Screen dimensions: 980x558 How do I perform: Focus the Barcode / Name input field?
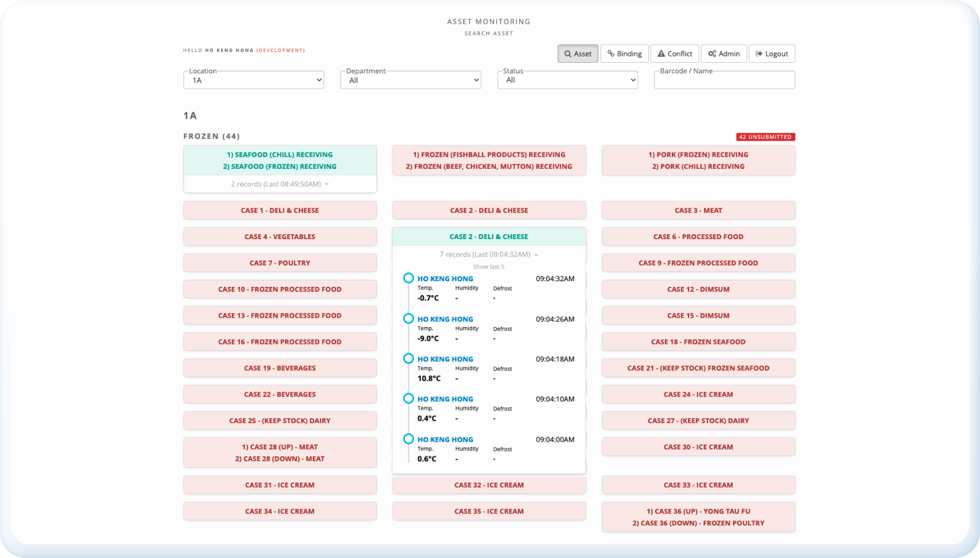724,80
